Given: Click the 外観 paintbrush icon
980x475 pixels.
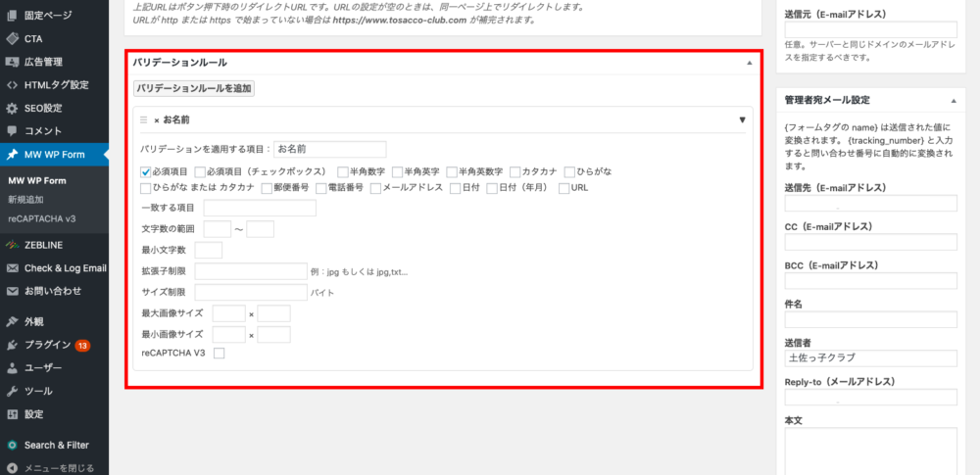Looking at the screenshot, I should pos(12,321).
